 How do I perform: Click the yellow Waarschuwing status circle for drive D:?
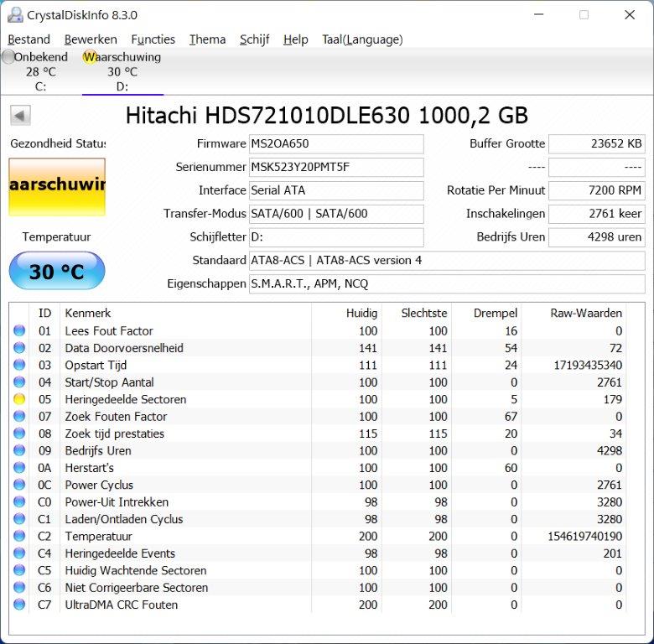tap(90, 57)
